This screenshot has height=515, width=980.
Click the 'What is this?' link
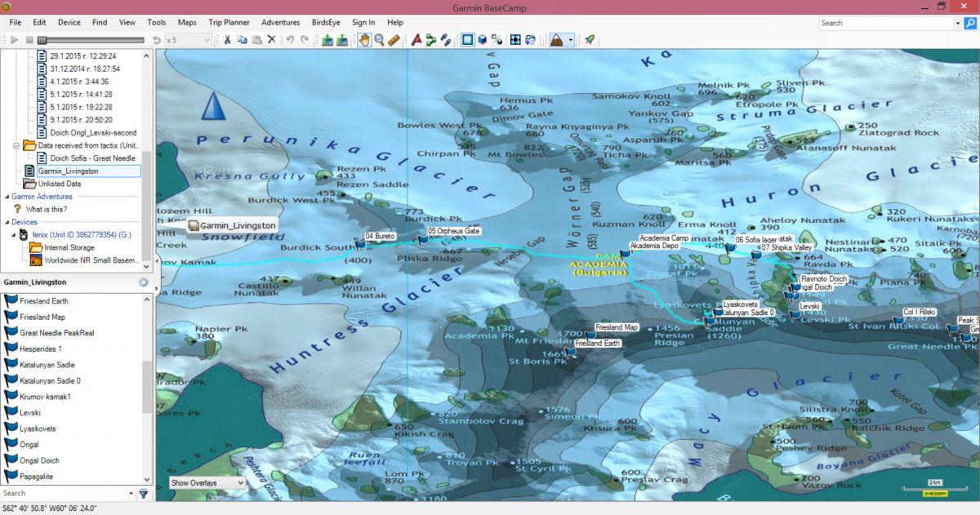tap(46, 209)
